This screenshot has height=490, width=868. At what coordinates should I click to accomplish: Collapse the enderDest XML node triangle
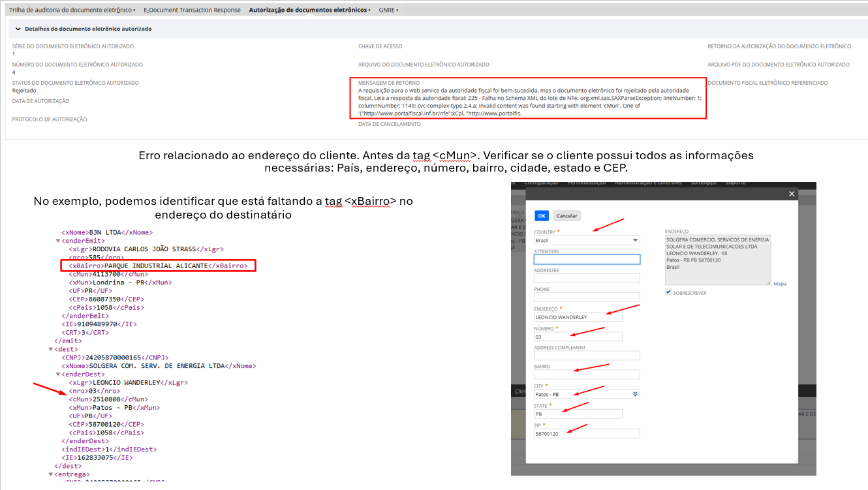(x=58, y=374)
